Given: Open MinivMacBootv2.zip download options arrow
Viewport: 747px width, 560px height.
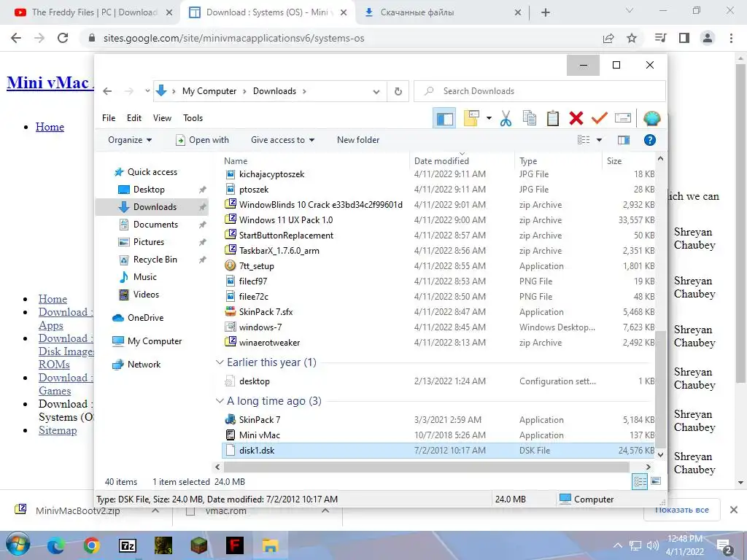Looking at the screenshot, I should pyautogui.click(x=155, y=510).
